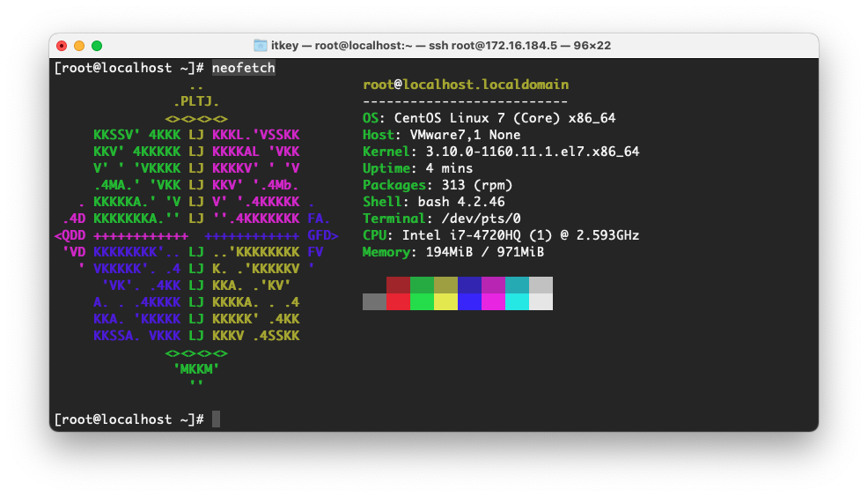Image resolution: width=868 pixels, height=497 pixels.
Task: Click the Memory line showing 194MiB / 971MiB
Action: [x=452, y=252]
